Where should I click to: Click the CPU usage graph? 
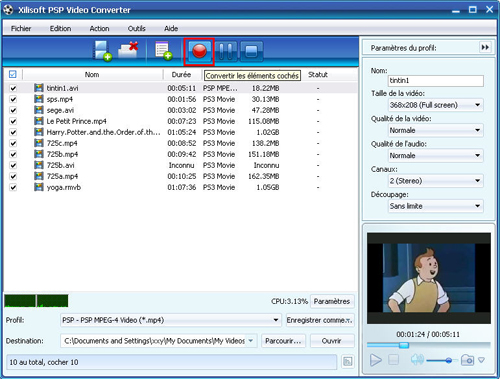coord(36,301)
